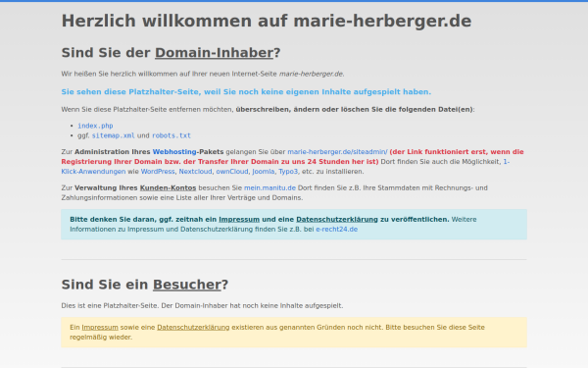The width and height of the screenshot is (588, 368).
Task: Click the blue Webhosting link
Action: tap(174, 152)
